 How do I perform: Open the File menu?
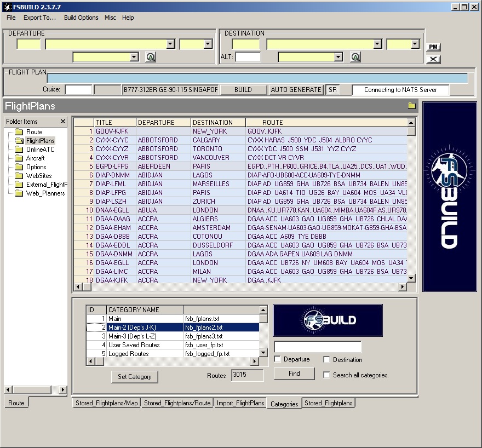coord(11,18)
